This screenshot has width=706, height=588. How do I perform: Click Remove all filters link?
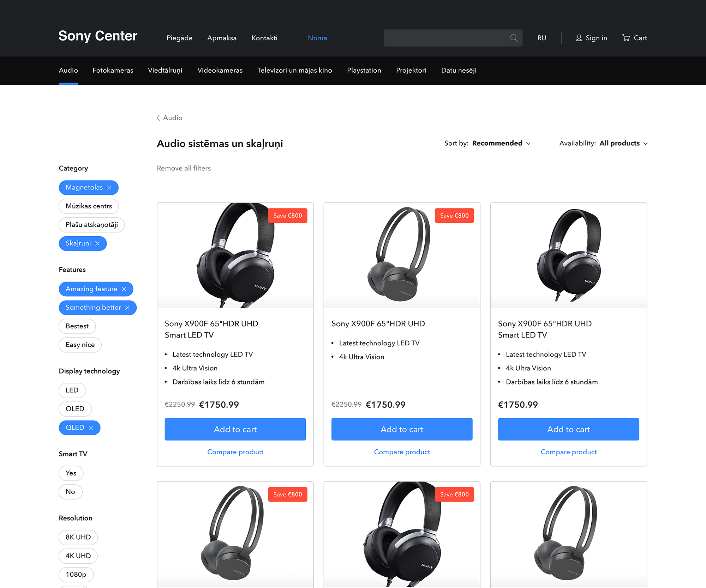(x=184, y=168)
